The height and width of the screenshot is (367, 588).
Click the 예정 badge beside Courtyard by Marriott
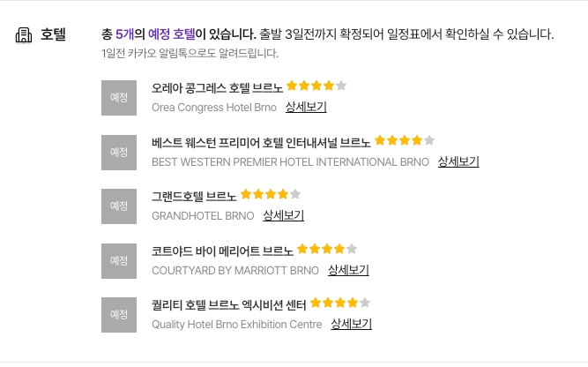119,260
